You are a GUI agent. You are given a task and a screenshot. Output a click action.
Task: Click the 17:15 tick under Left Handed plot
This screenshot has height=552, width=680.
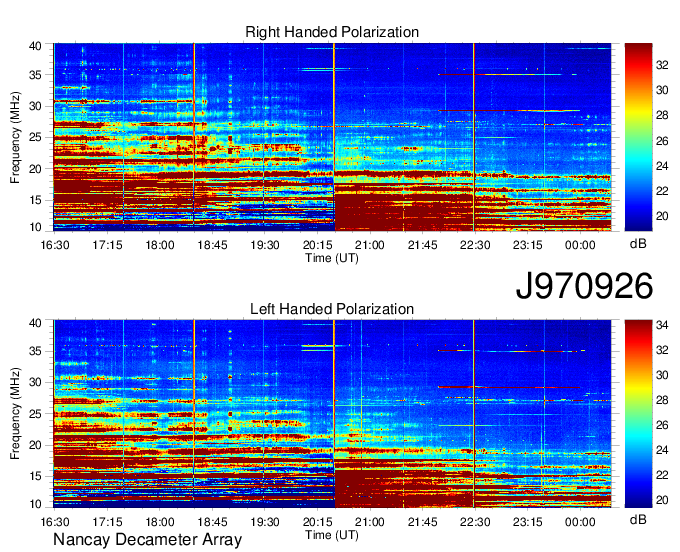tap(107, 522)
